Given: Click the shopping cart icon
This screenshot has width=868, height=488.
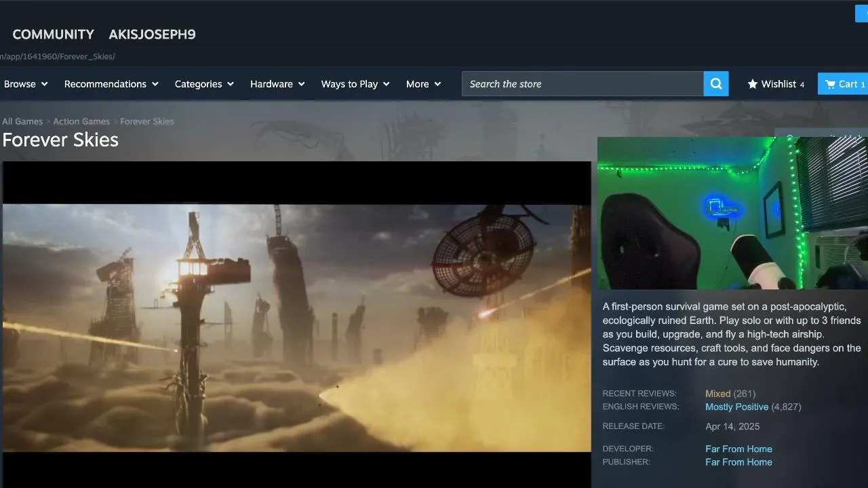Looking at the screenshot, I should (830, 84).
